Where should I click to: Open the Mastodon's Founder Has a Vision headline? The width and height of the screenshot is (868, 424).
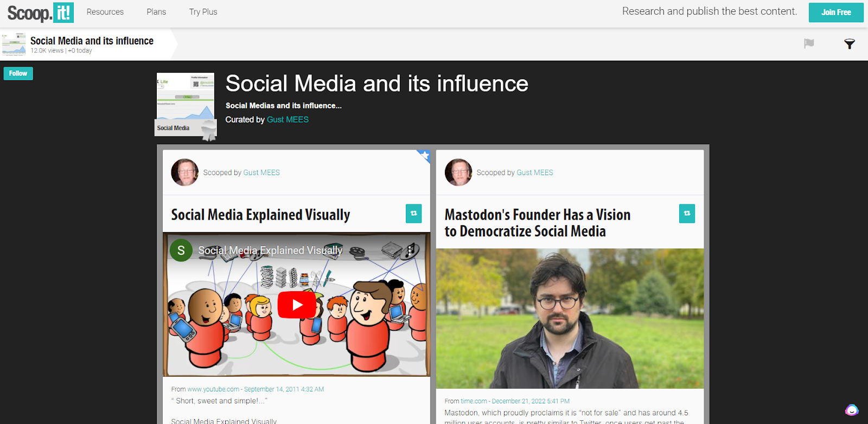pyautogui.click(x=538, y=223)
